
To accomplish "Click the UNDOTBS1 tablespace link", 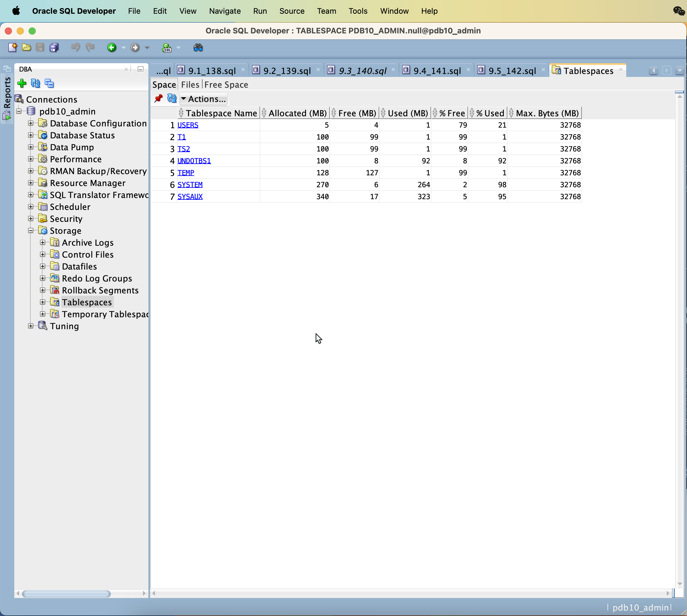I will pos(194,161).
